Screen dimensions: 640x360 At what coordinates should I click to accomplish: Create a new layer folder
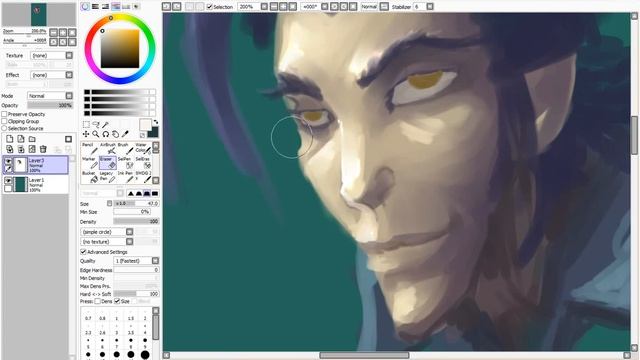point(32,139)
